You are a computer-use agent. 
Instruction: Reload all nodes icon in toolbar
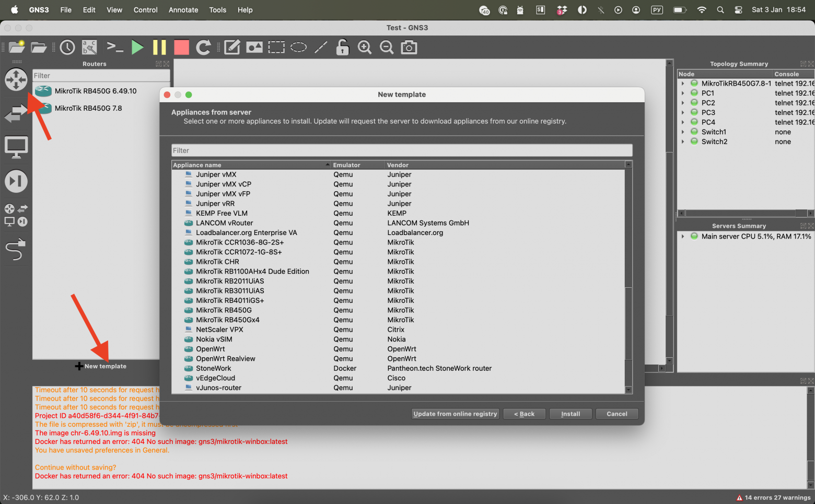pos(203,48)
